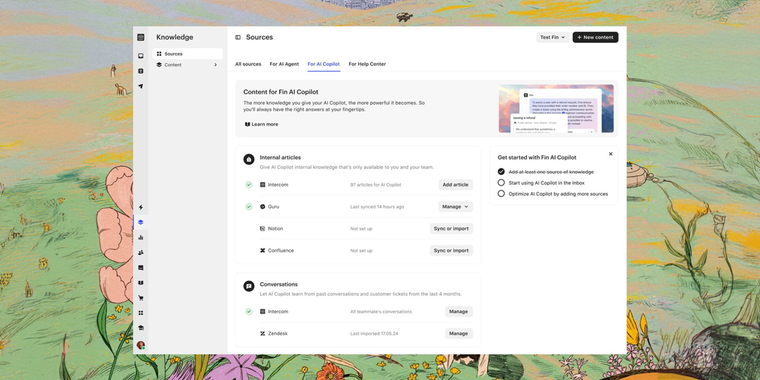
Task: Click the New content button
Action: [595, 37]
